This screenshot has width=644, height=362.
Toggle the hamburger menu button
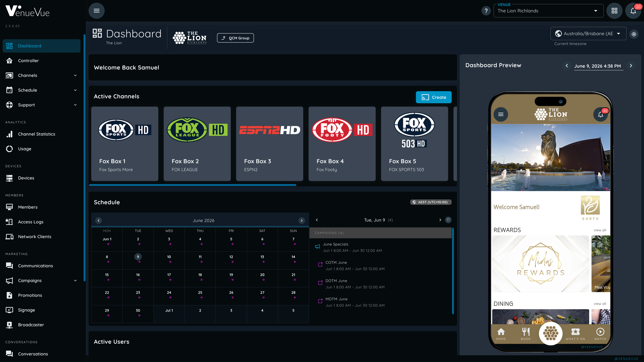(x=96, y=11)
